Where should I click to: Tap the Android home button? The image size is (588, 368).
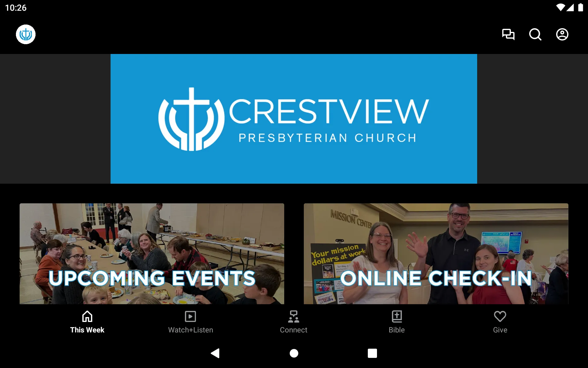click(294, 353)
